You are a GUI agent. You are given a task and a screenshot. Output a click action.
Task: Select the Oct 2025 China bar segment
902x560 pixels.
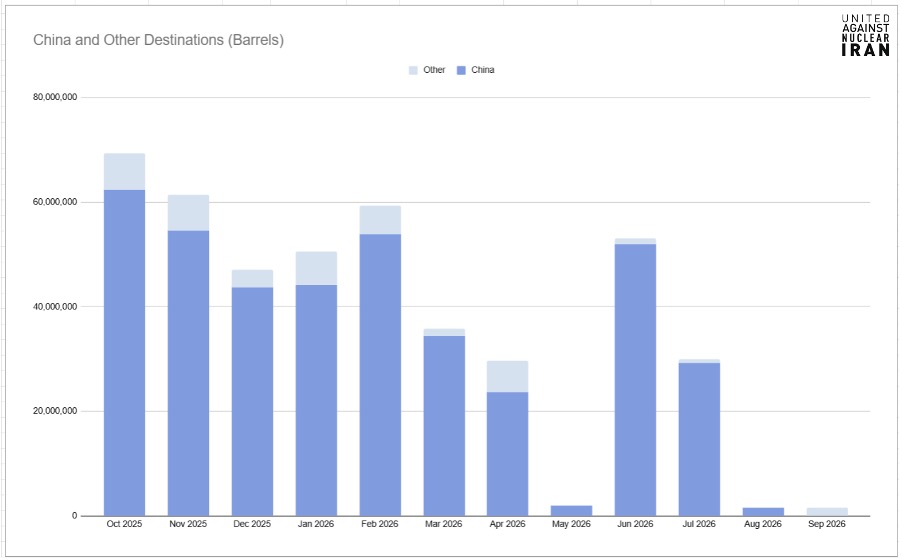[x=124, y=353]
